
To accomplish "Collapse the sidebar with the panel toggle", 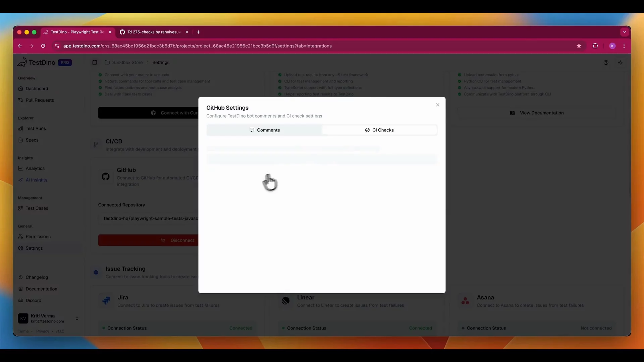I will [94, 62].
